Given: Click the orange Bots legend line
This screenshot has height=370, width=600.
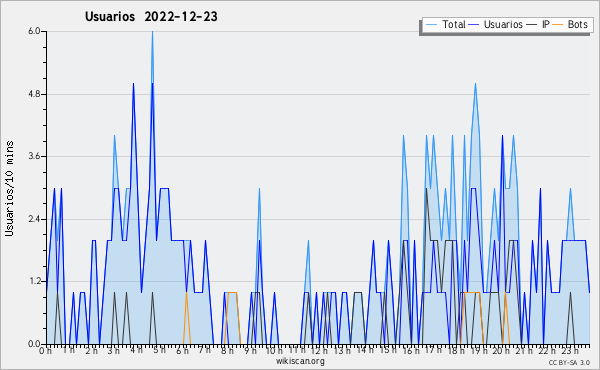Looking at the screenshot, I should click(558, 25).
